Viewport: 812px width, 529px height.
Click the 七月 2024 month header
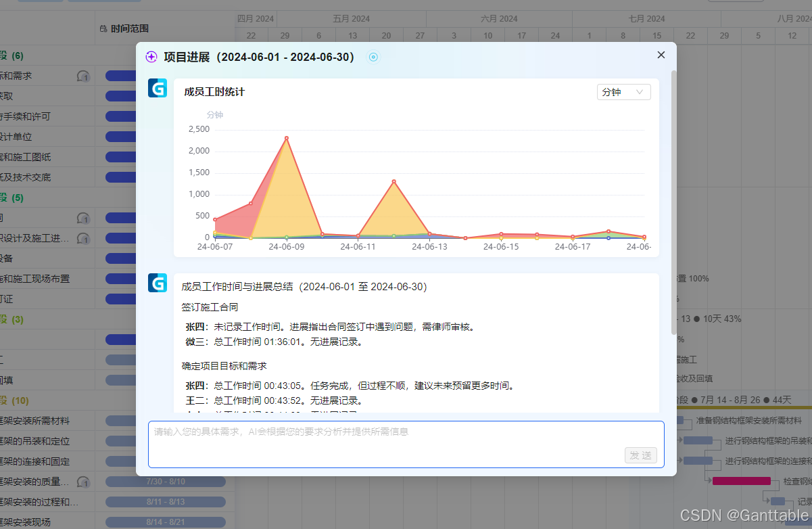[646, 18]
